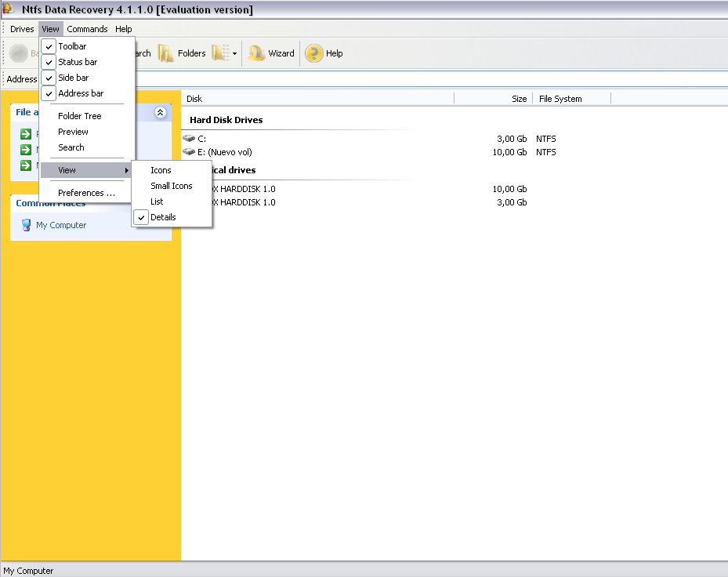The height and width of the screenshot is (577, 728).
Task: Click the C: drive disk icon
Action: click(x=189, y=139)
